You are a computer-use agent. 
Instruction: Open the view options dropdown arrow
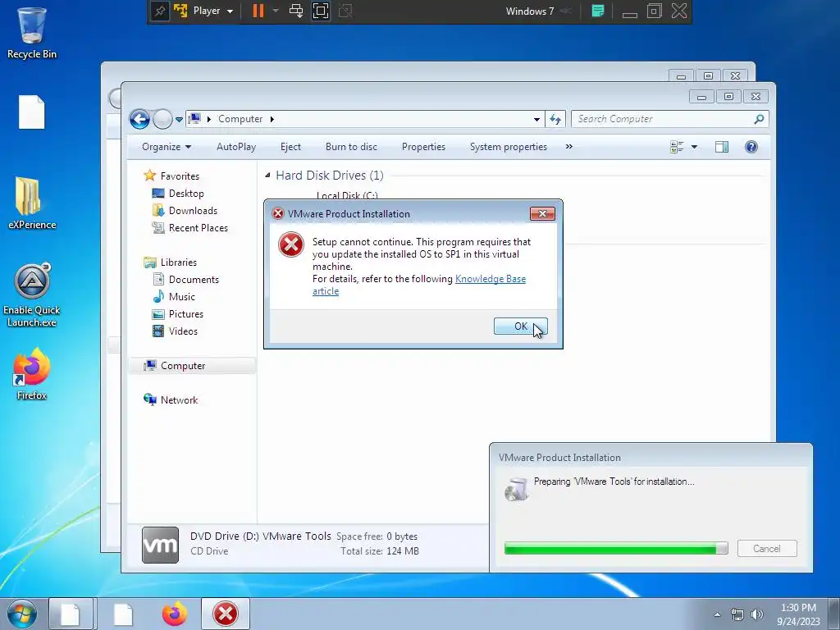(x=694, y=147)
